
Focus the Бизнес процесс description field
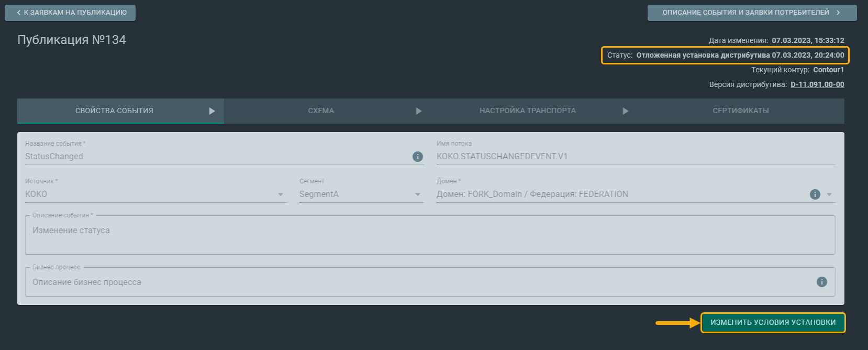pyautogui.click(x=419, y=282)
